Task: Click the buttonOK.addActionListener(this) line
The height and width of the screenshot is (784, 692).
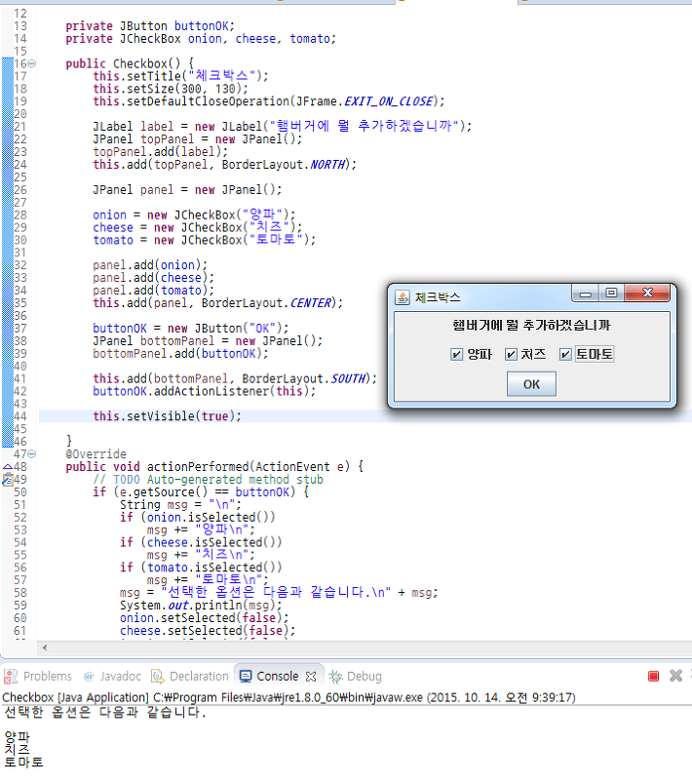Action: (205, 391)
